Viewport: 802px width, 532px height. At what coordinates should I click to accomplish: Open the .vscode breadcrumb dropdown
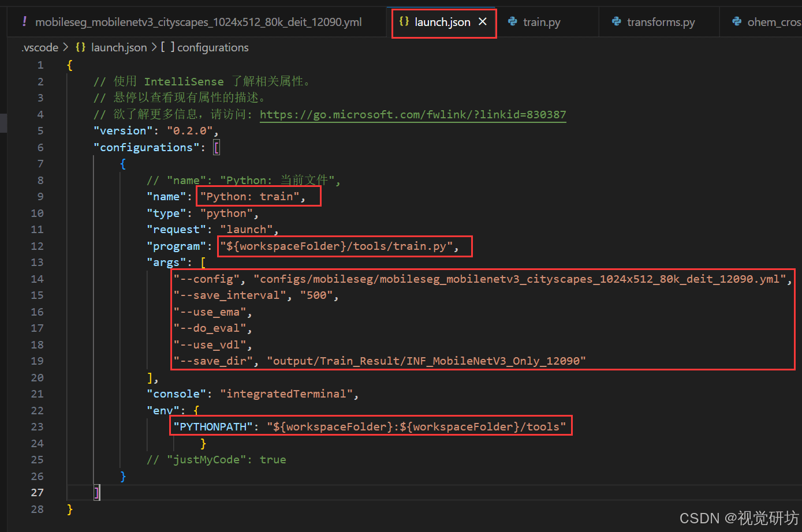click(x=40, y=47)
